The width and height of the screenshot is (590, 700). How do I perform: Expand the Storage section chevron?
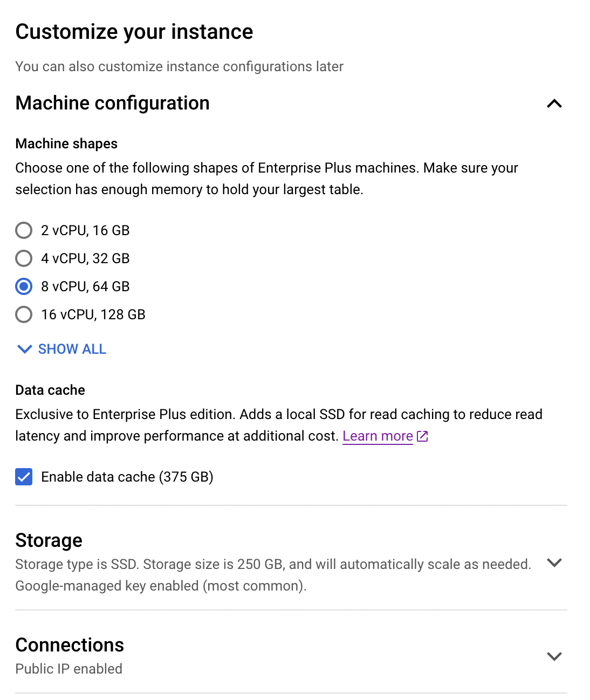(554, 562)
